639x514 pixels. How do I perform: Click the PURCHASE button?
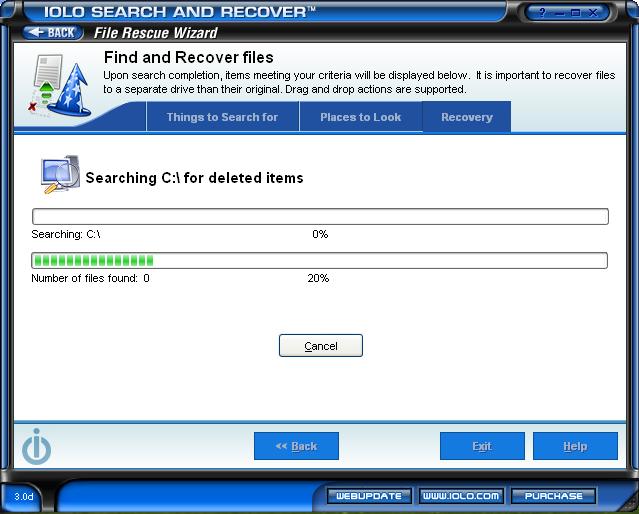[553, 496]
